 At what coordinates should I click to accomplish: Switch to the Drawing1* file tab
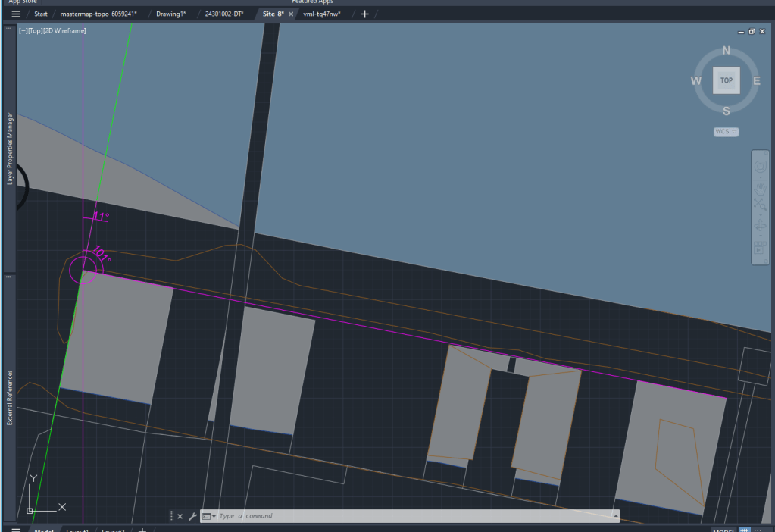(170, 14)
